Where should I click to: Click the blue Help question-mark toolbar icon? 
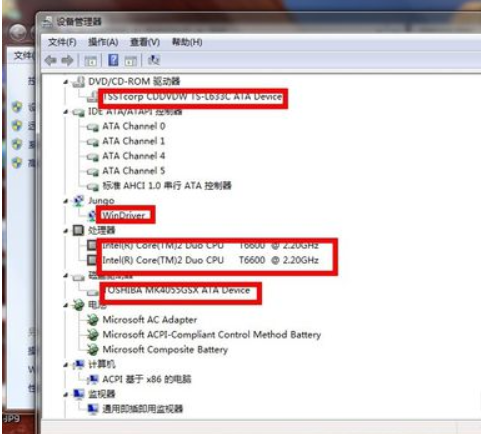[113, 60]
